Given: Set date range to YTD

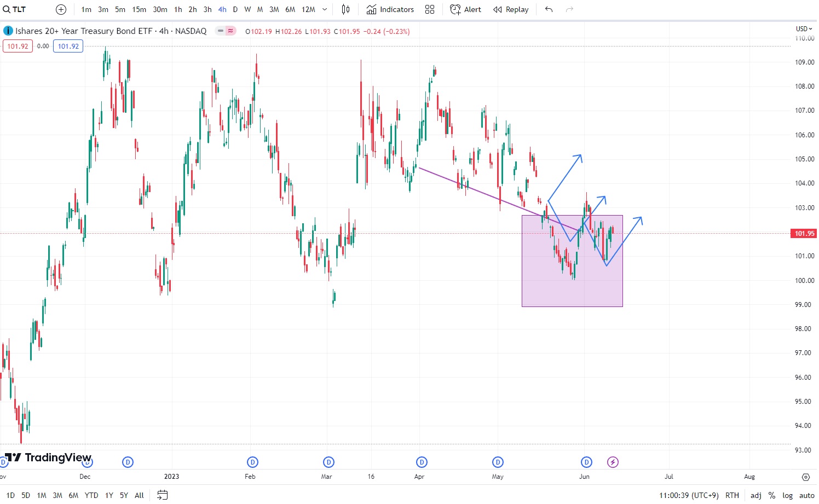Looking at the screenshot, I should pyautogui.click(x=91, y=495).
